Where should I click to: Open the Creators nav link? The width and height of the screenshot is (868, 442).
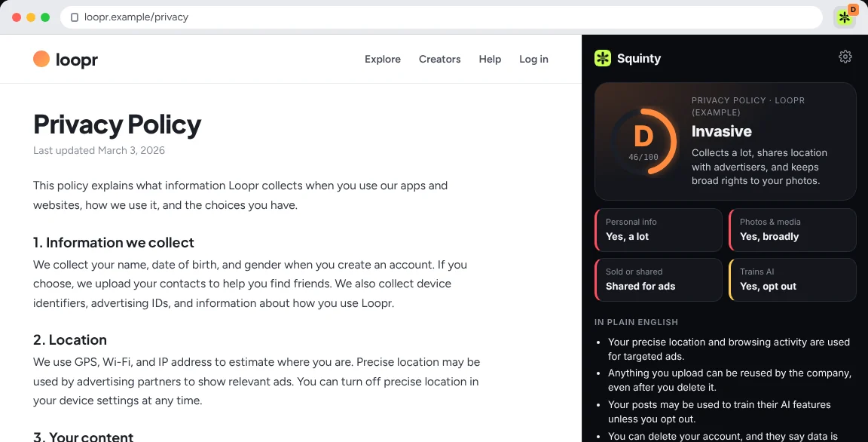pyautogui.click(x=439, y=60)
